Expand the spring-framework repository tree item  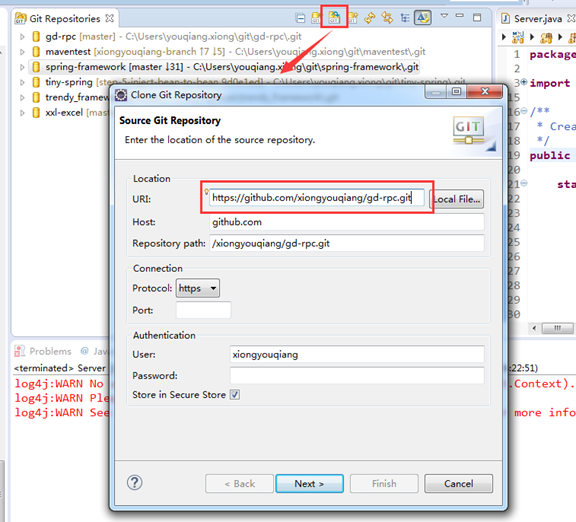coord(22,67)
